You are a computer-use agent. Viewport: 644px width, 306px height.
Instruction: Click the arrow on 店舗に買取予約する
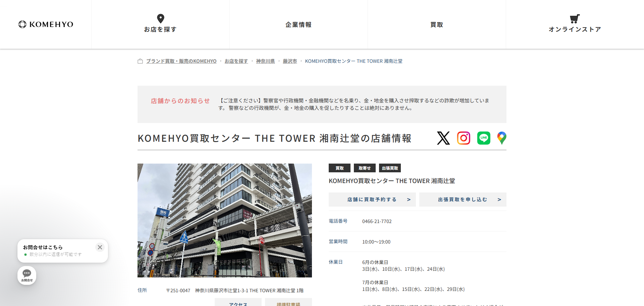coord(409,200)
